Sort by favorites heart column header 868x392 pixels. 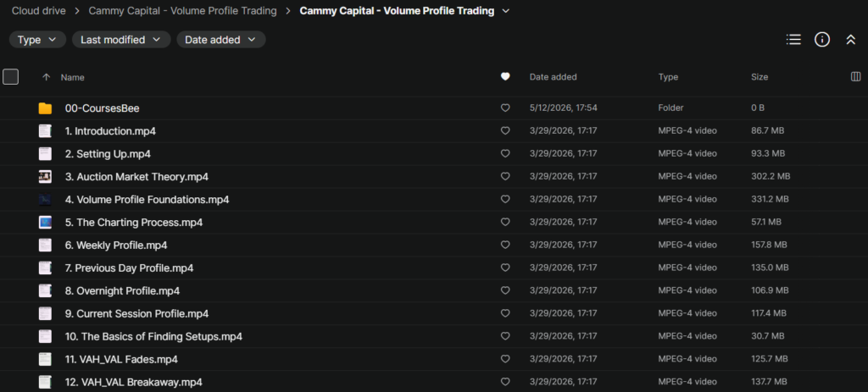(505, 77)
